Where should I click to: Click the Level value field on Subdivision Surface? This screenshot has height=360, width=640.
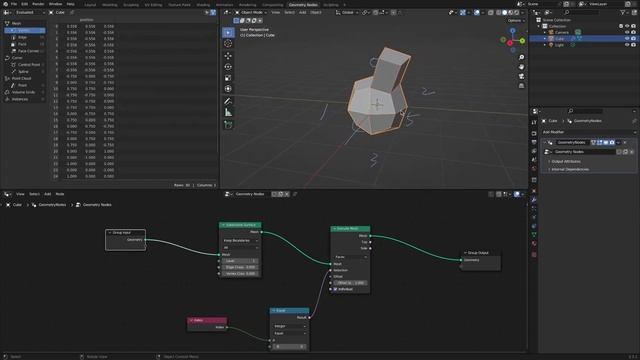240,261
